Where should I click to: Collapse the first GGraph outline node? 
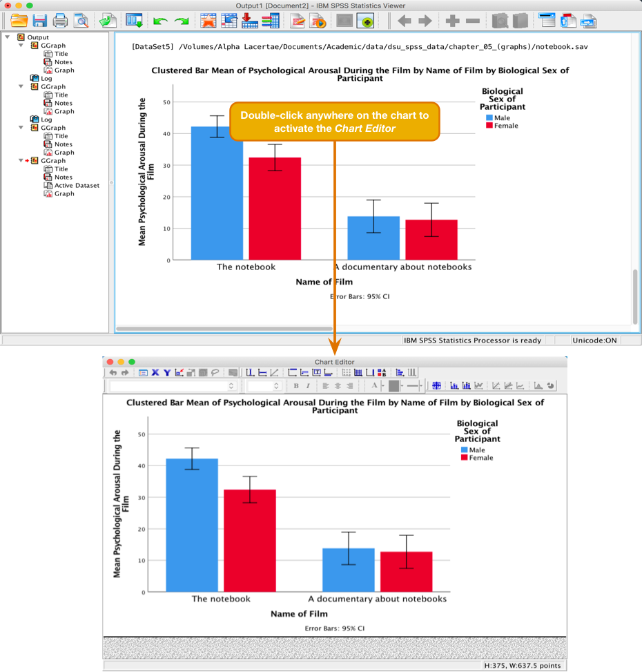(x=21, y=46)
